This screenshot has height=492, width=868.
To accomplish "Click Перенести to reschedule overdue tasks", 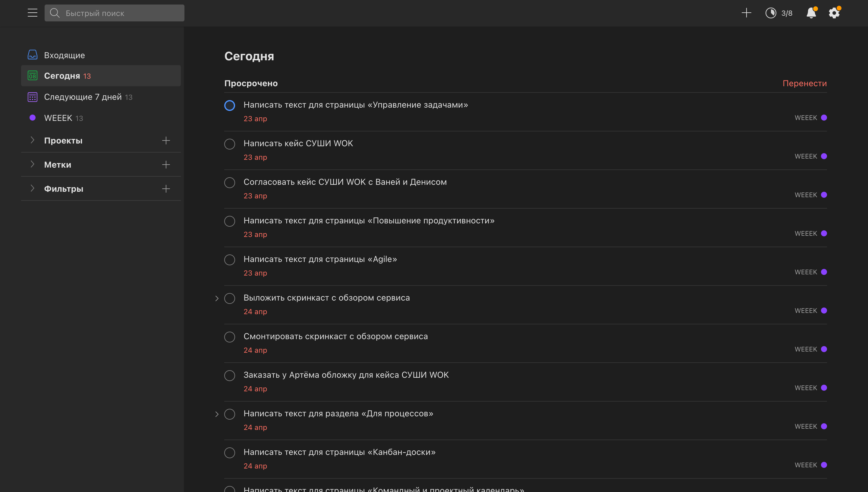I will coord(804,83).
